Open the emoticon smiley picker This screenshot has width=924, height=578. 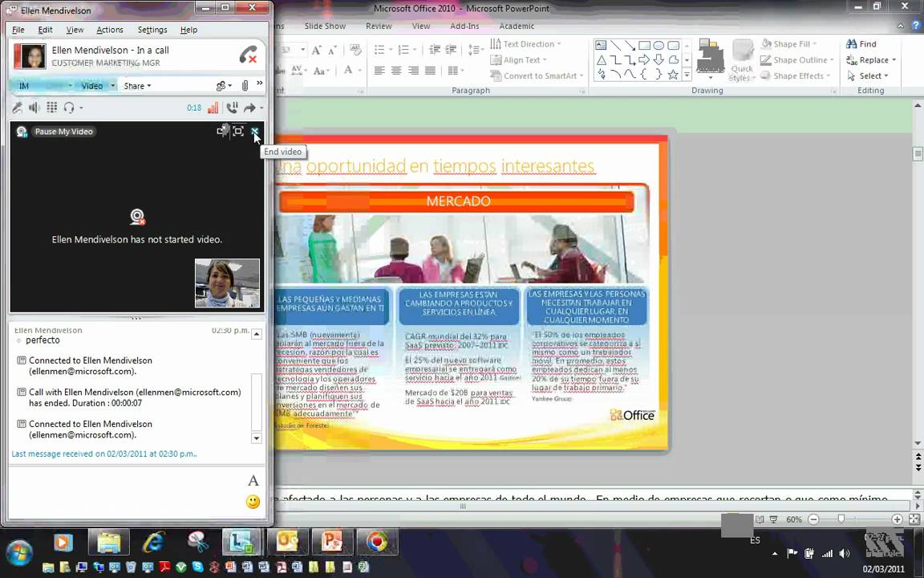pos(253,502)
